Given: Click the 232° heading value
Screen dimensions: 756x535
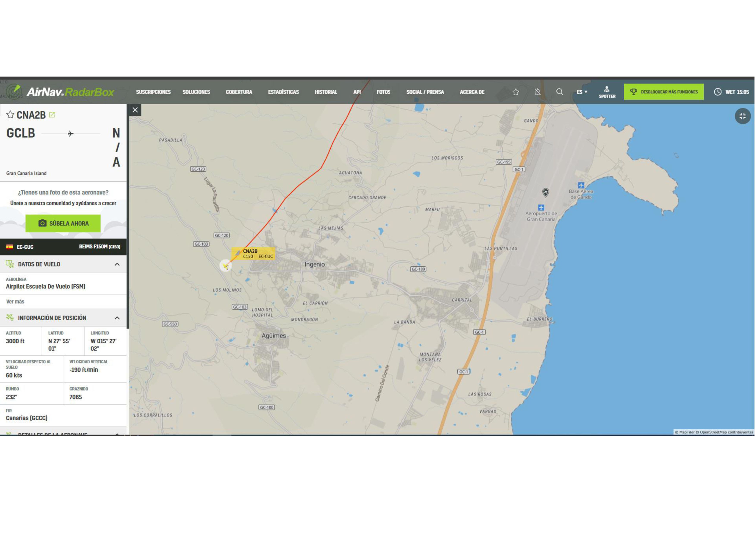Looking at the screenshot, I should (11, 397).
